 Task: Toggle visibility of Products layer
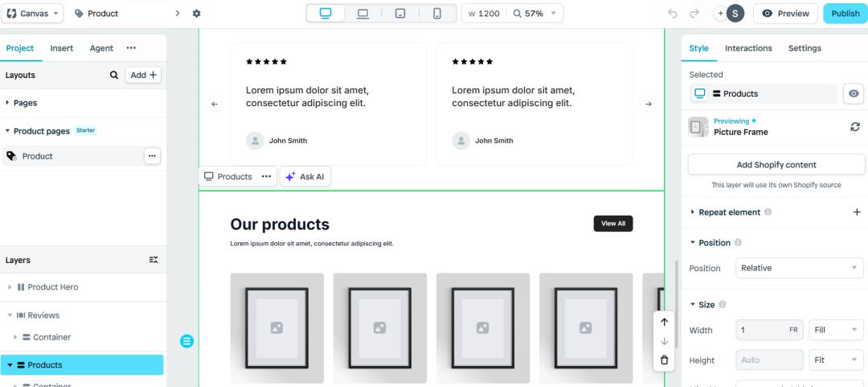pyautogui.click(x=854, y=93)
